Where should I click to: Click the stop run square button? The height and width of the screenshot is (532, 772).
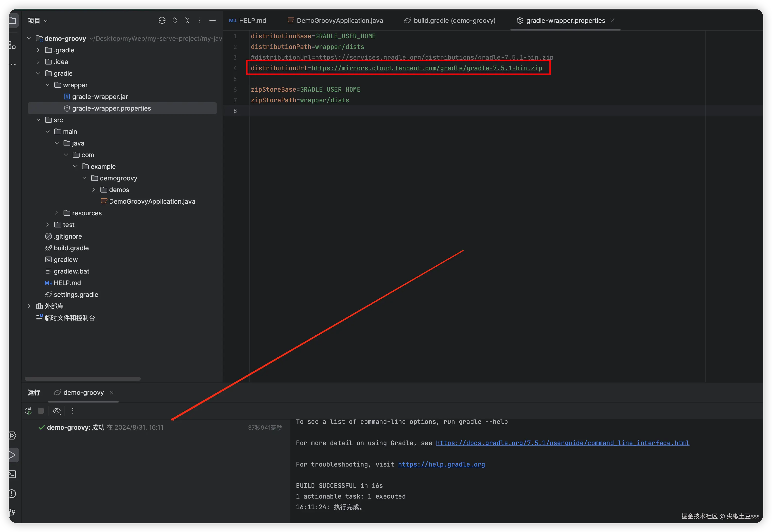[41, 411]
